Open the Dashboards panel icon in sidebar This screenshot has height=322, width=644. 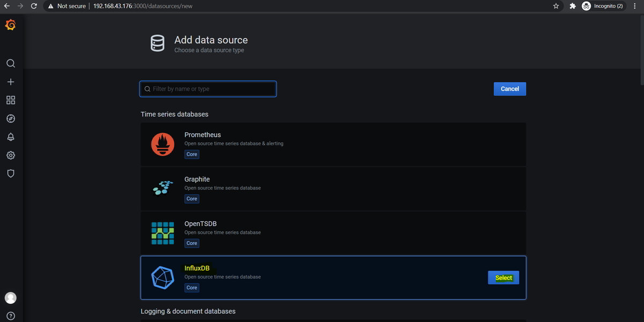pos(11,100)
